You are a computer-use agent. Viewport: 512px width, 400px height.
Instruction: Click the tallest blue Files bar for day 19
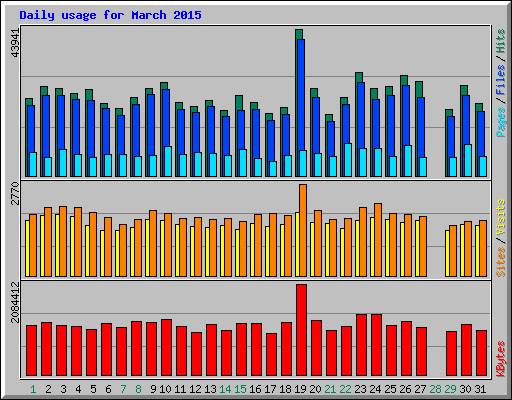click(301, 95)
